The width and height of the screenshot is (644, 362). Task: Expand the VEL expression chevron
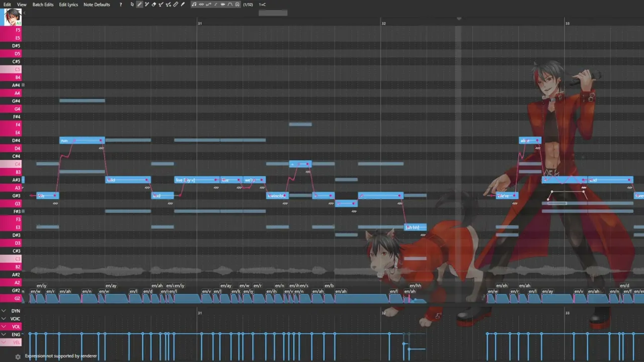tap(4, 342)
